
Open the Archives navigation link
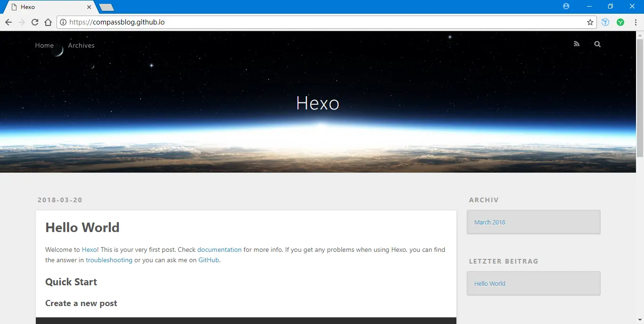click(81, 45)
